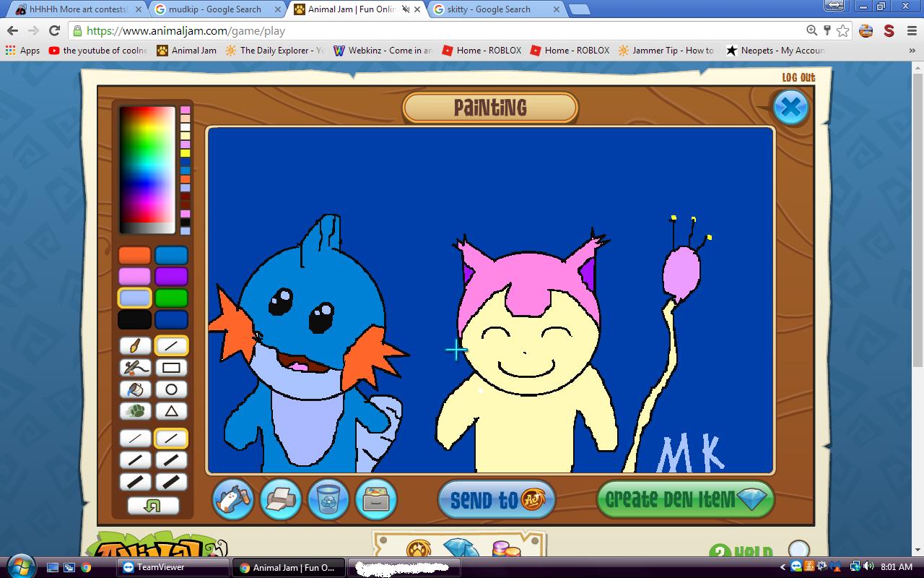Select the rectangle shape tool
924x578 pixels.
pos(171,368)
